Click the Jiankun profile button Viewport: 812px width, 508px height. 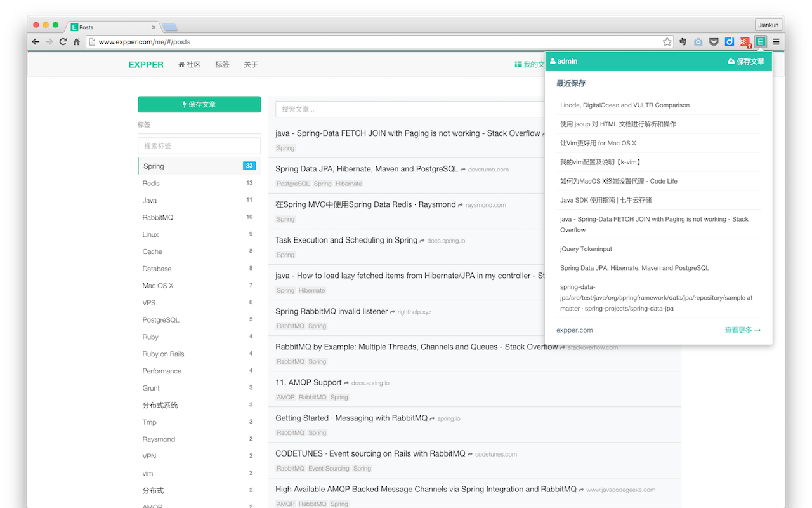tap(768, 25)
